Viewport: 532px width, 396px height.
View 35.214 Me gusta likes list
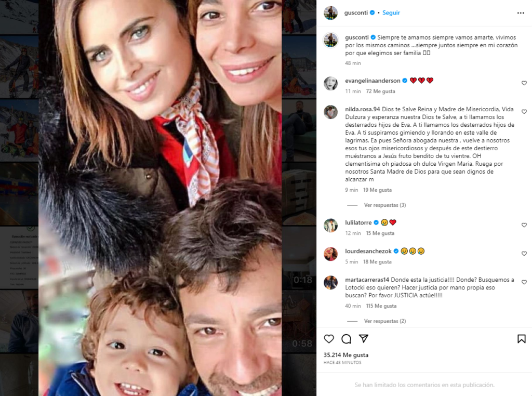[345, 355]
